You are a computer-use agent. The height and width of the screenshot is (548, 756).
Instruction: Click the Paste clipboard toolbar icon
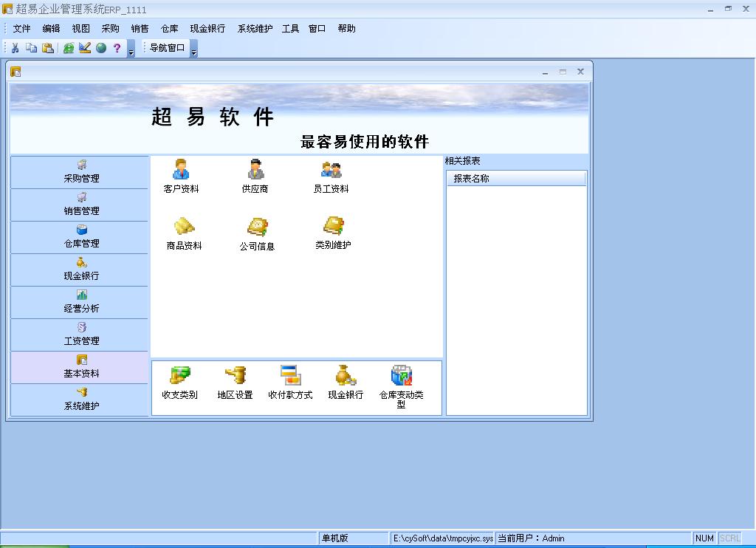pyautogui.click(x=48, y=48)
